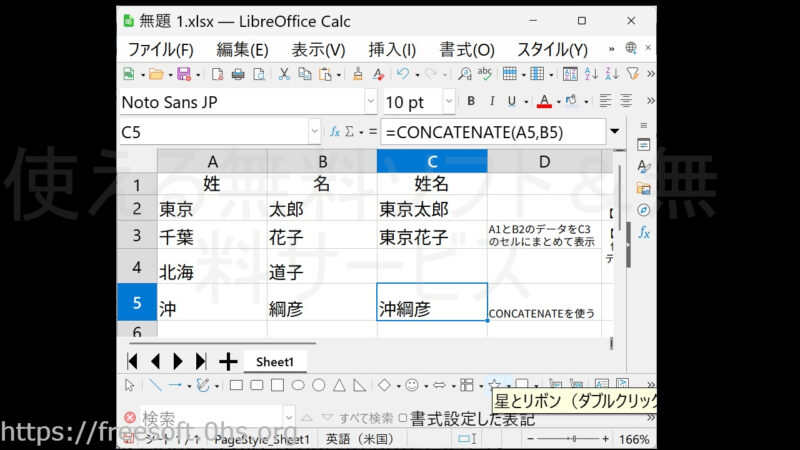Toggle Italic formatting
This screenshot has width=800, height=450.
tap(491, 102)
